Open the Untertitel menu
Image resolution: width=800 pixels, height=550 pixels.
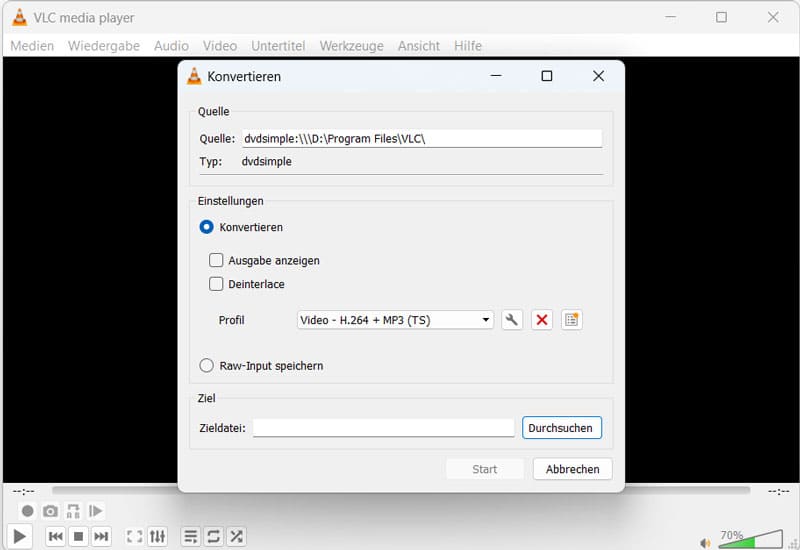[x=278, y=46]
